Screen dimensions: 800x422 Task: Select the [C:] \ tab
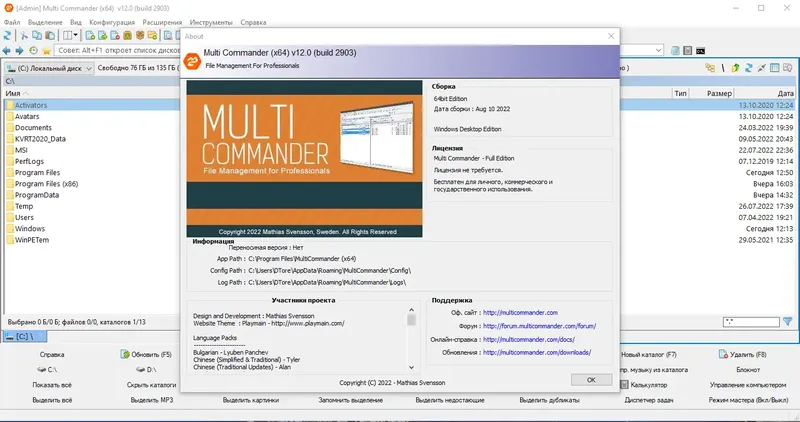(24, 336)
